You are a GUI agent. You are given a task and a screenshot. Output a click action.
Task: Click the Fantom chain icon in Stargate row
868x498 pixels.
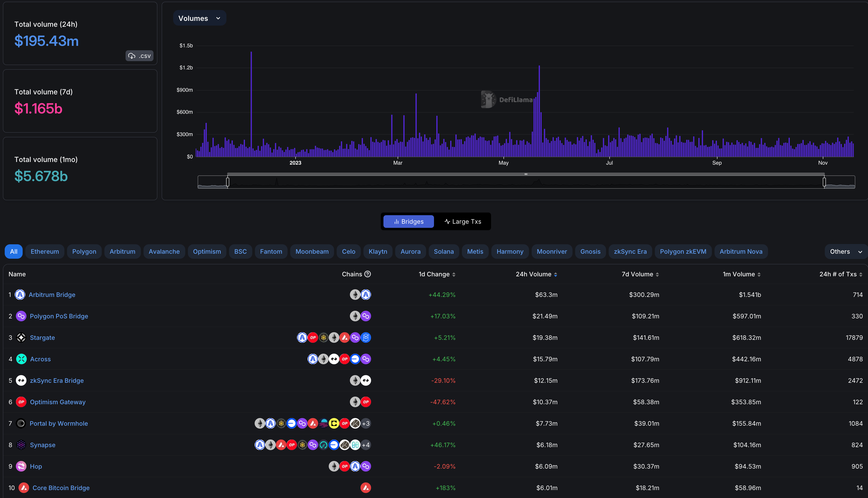pyautogui.click(x=365, y=337)
